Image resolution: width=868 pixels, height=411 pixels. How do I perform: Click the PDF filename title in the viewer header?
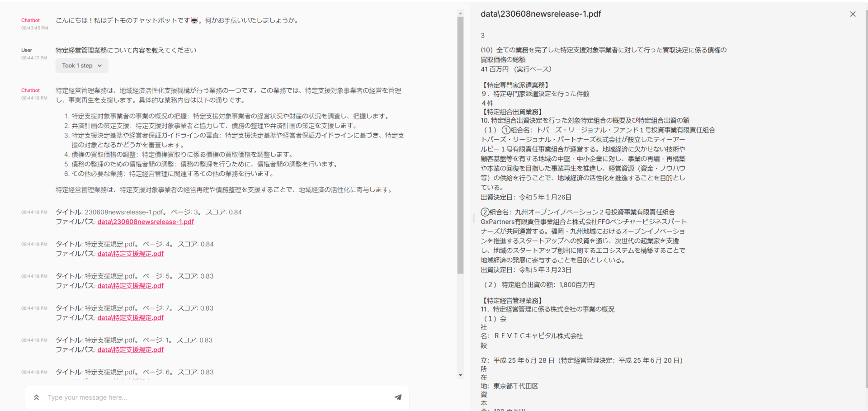541,14
